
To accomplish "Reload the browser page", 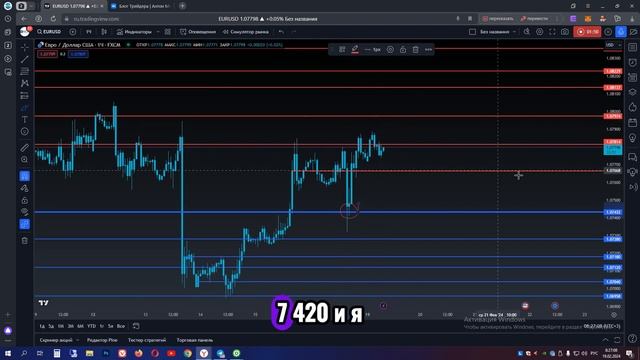I will pos(53,19).
